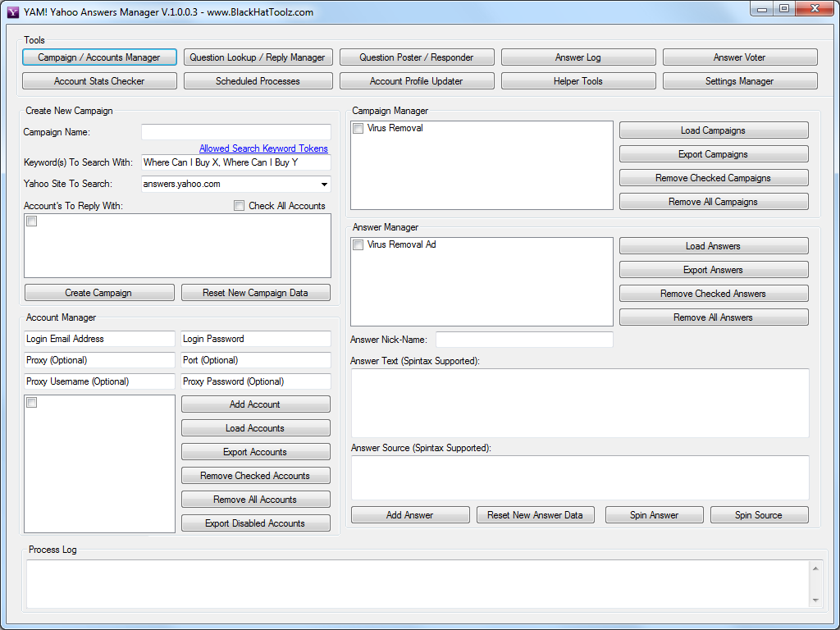
Task: Click Load Campaigns
Action: coord(714,130)
